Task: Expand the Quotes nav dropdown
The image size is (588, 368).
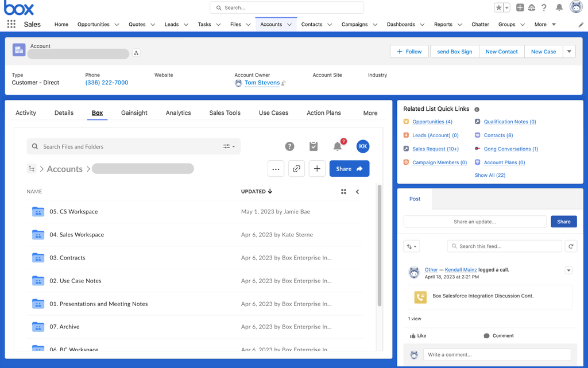Action: pyautogui.click(x=153, y=25)
